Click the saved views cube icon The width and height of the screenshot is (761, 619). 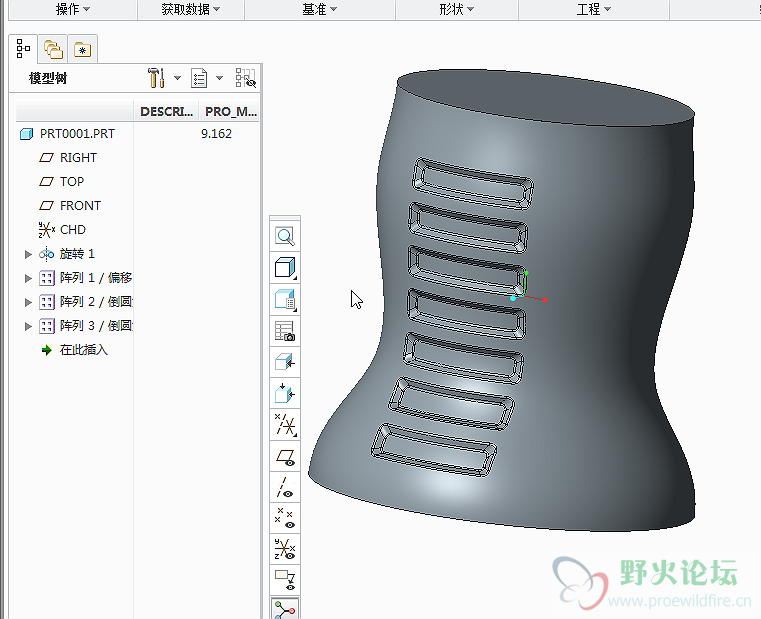[x=285, y=300]
